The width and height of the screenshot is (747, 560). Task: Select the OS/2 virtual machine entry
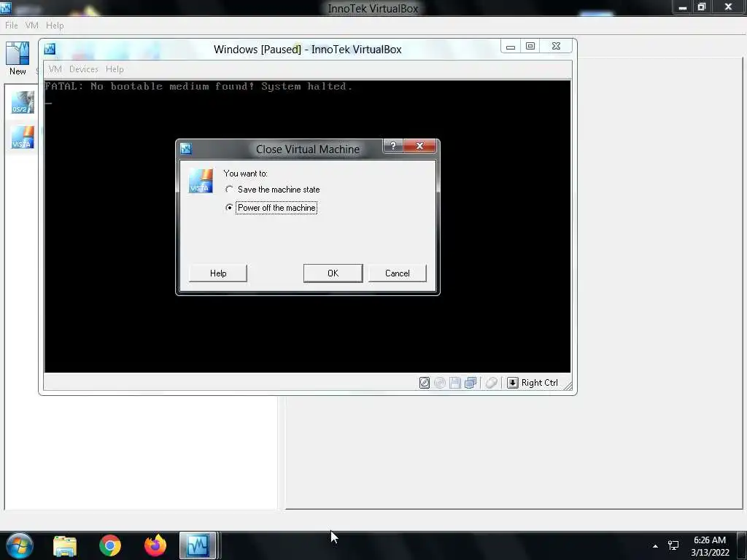point(23,102)
